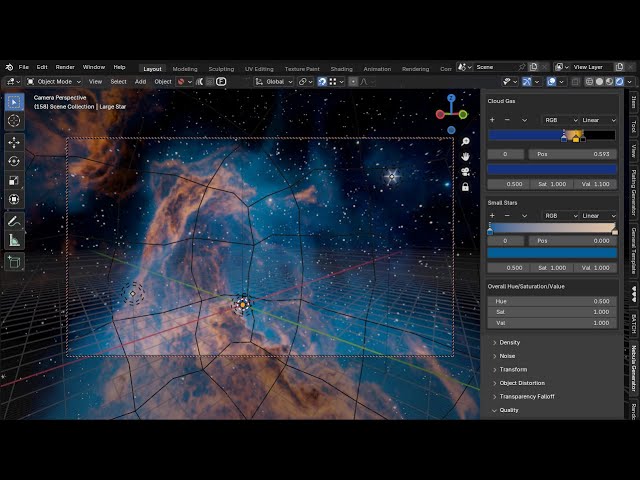Click the Cloud Gas blue color swatch
Screen dimensions: 640x480
click(552, 169)
